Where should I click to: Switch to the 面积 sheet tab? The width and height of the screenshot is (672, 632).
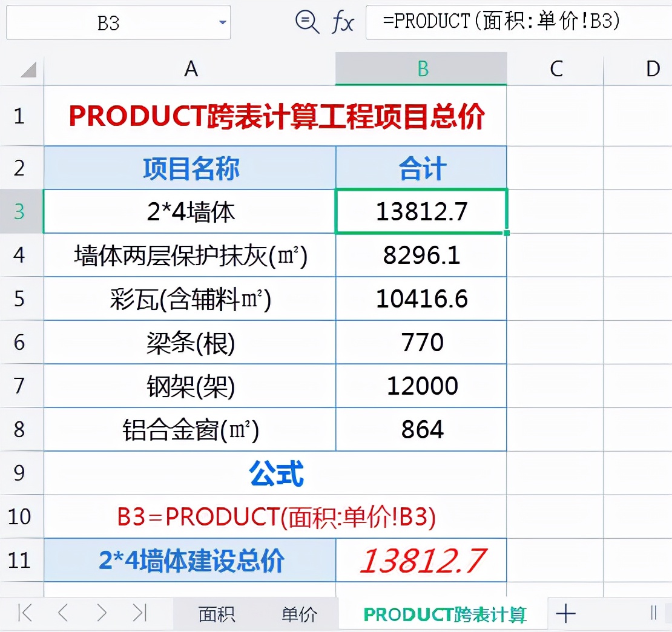point(217,614)
